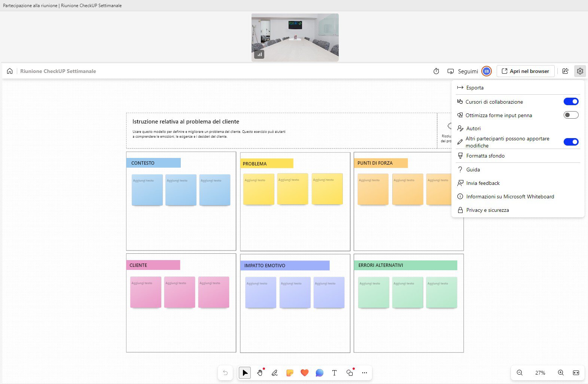Activate the hand pan tool
588x384 pixels.
(x=260, y=373)
